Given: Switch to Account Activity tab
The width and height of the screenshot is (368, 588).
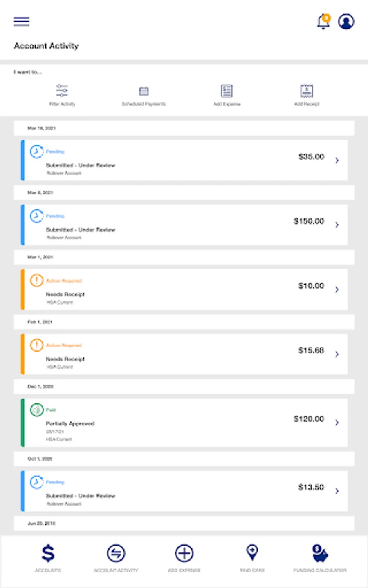Looking at the screenshot, I should pyautogui.click(x=116, y=554).
